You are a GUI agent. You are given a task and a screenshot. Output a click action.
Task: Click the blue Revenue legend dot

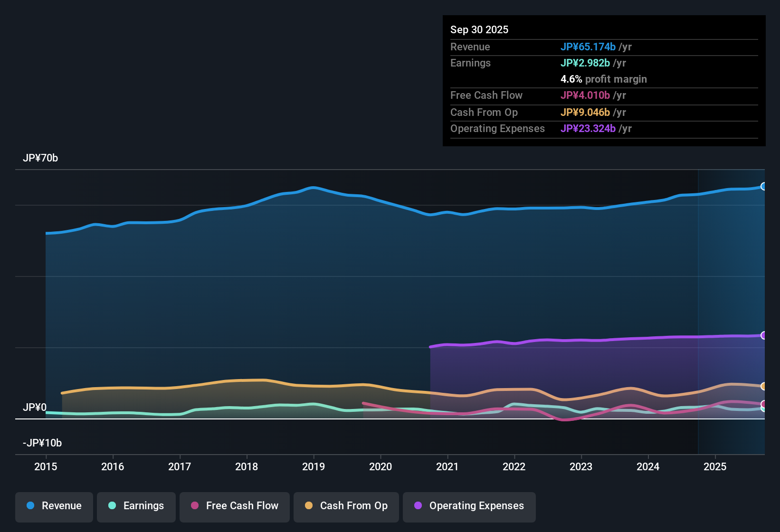30,505
